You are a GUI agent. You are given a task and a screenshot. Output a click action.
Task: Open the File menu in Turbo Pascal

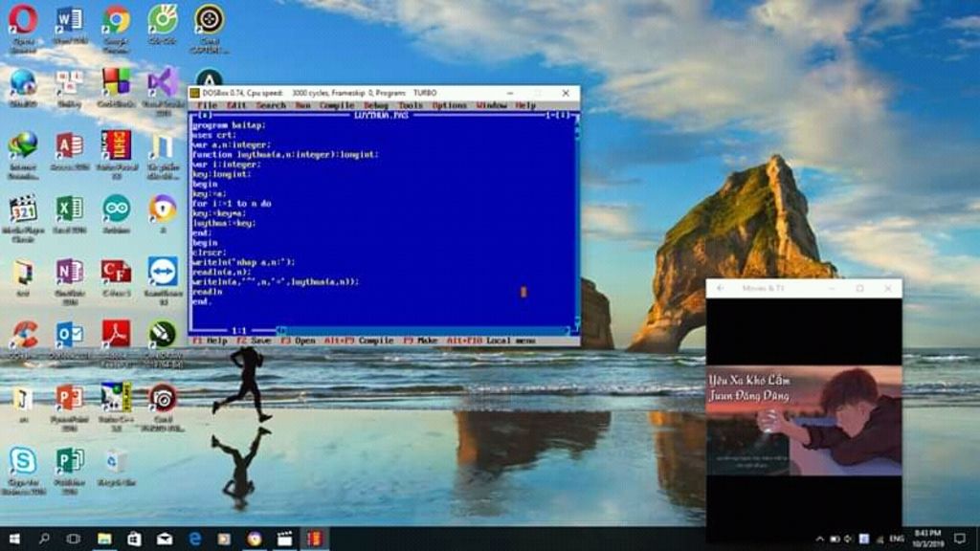click(207, 105)
